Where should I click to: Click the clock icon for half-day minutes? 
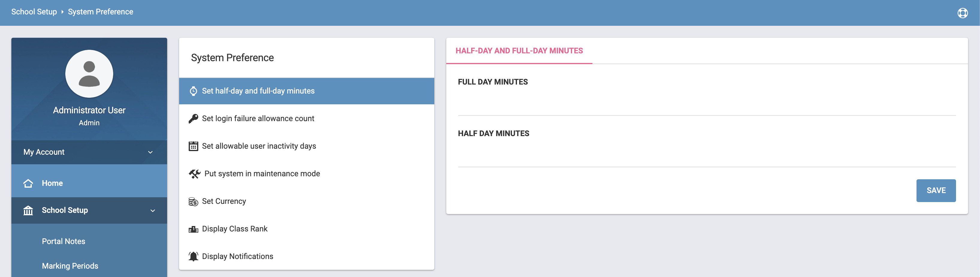(x=193, y=91)
